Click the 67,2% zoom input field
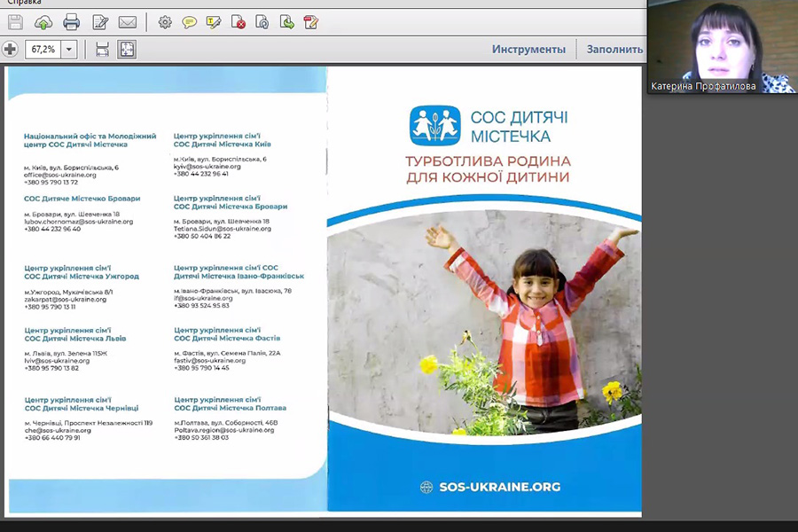The width and height of the screenshot is (798, 532). point(43,50)
